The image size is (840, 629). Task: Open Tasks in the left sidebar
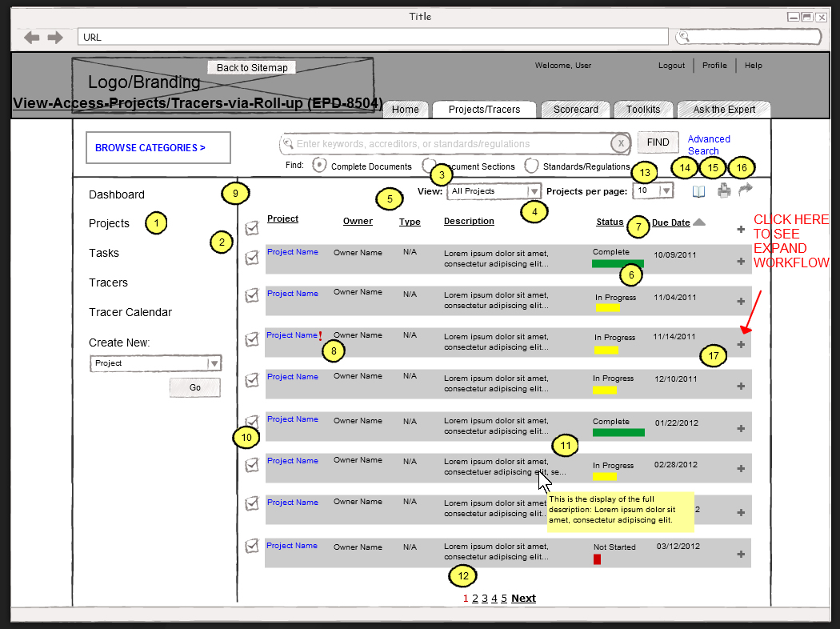104,253
